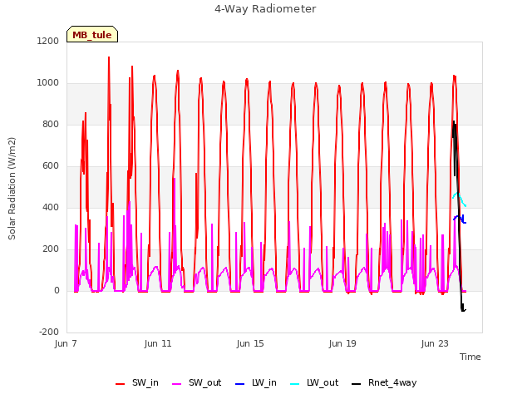Screen dimensions: 532x399
Task: Toggle the LW_in series in the legend
Action: (256, 383)
